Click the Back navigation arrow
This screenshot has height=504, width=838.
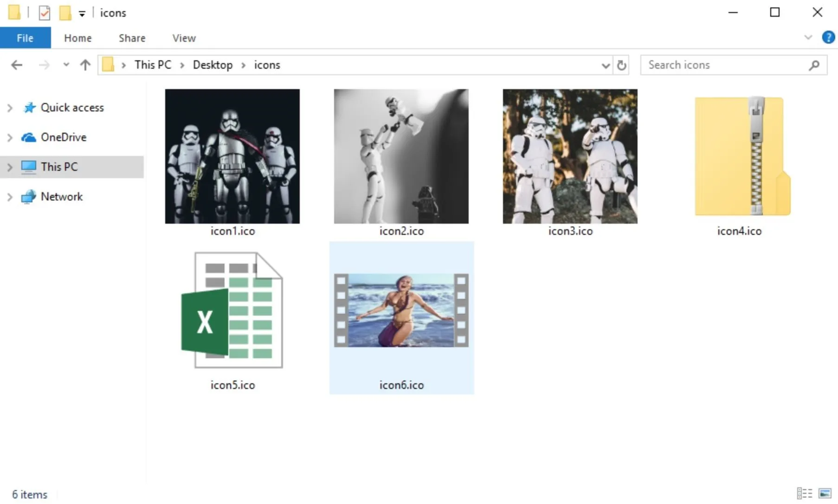click(17, 65)
